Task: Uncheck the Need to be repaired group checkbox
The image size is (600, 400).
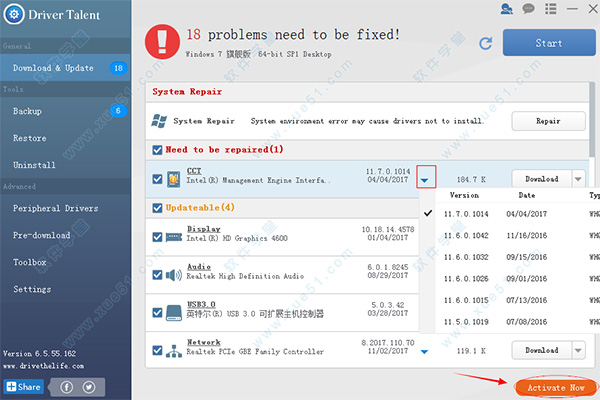Action: tap(157, 150)
